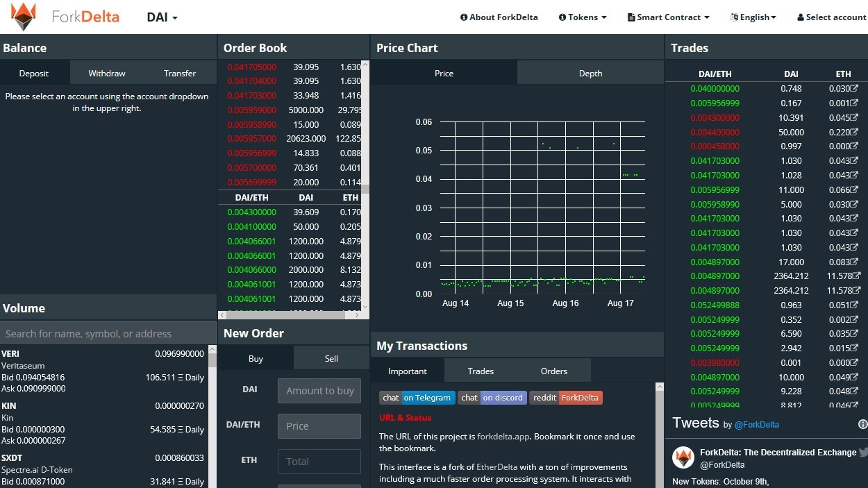Follow the forkdelta.app link
The width and height of the screenshot is (868, 488).
(x=504, y=437)
